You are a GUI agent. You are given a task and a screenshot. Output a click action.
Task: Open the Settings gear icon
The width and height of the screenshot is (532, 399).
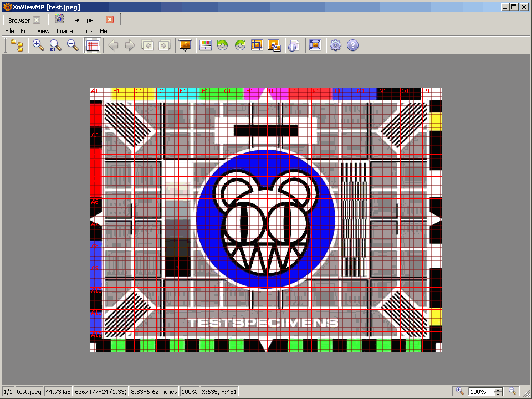336,45
